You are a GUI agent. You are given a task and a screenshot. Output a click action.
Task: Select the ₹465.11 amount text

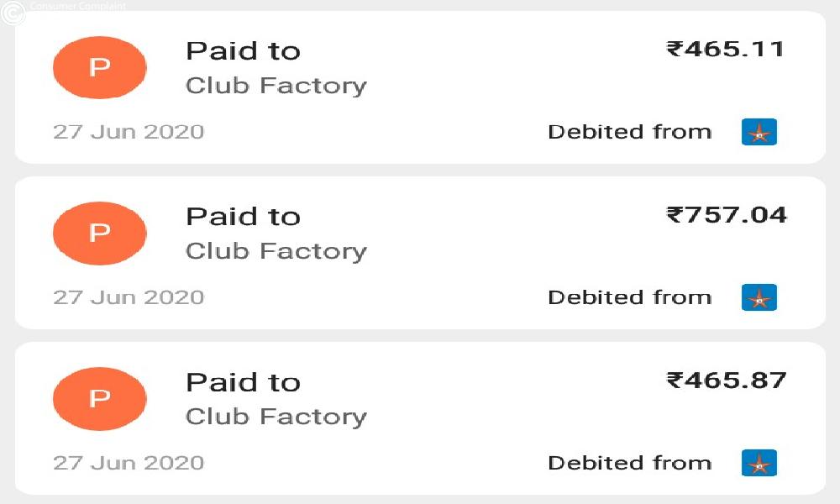[725, 50]
